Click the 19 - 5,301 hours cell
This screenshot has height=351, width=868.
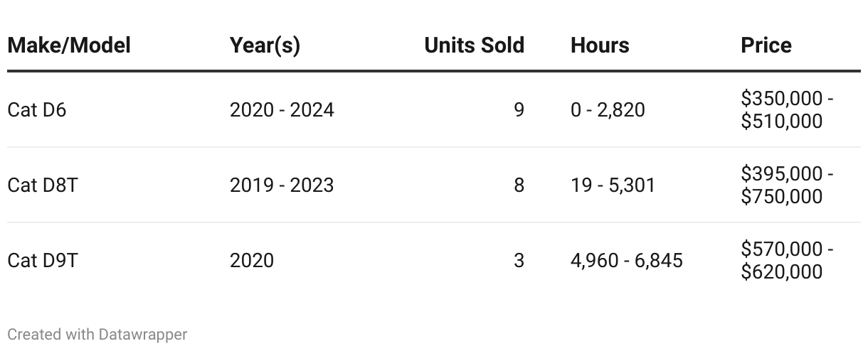(613, 185)
